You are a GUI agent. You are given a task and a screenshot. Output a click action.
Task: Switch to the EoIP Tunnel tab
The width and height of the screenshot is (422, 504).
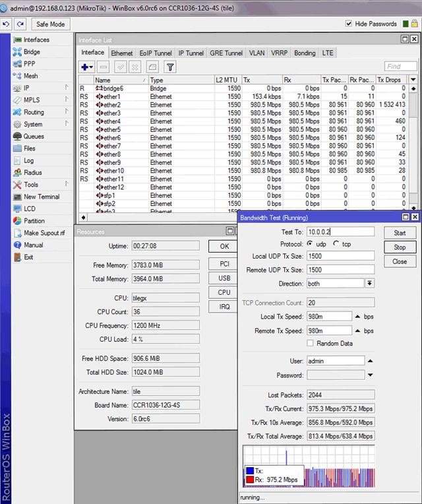point(156,53)
